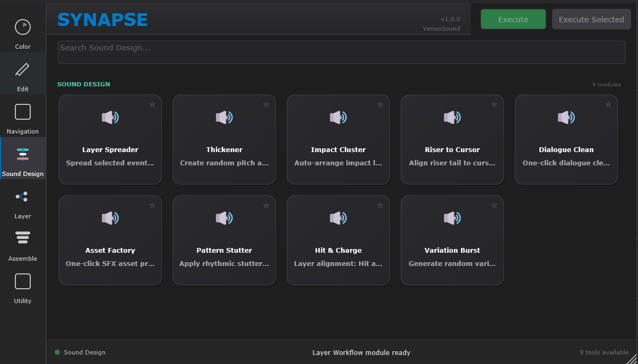This screenshot has width=638, height=364.
Task: Grab the window resize grip corner
Action: tap(631, 358)
